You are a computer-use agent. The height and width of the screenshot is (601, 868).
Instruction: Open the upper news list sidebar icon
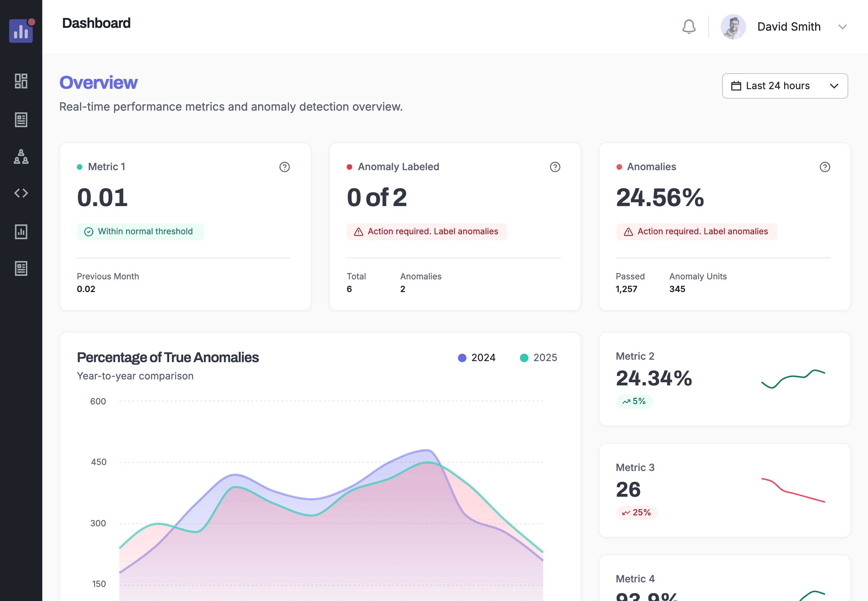21,120
